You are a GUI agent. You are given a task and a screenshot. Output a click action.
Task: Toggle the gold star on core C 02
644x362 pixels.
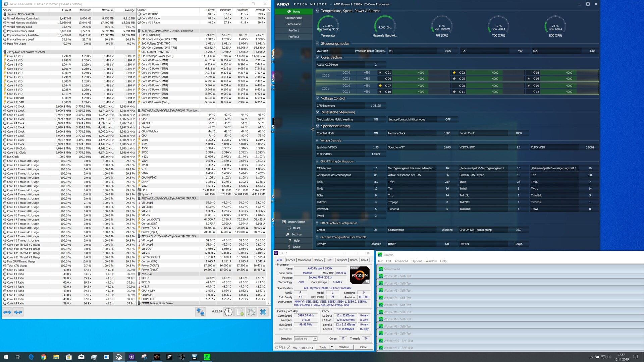(454, 73)
